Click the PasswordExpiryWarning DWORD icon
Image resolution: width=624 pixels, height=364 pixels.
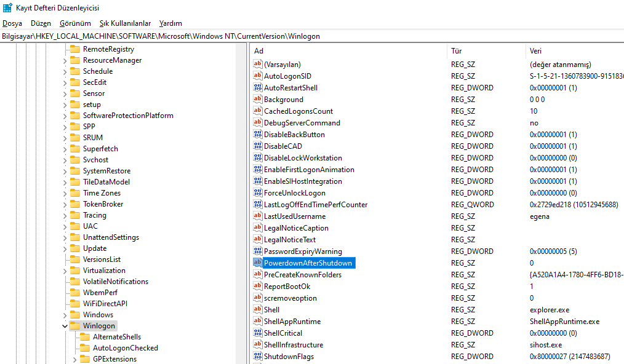257,251
